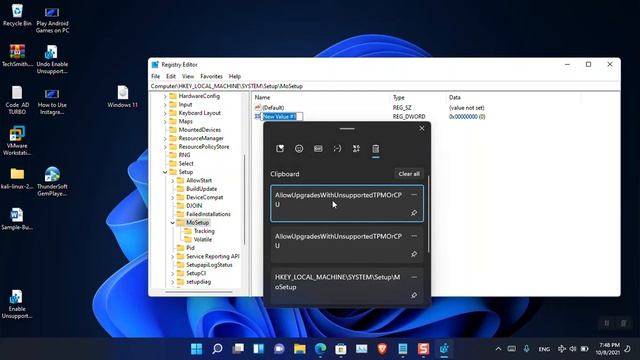Click the registry tree vertical scrollbar

tap(244, 199)
